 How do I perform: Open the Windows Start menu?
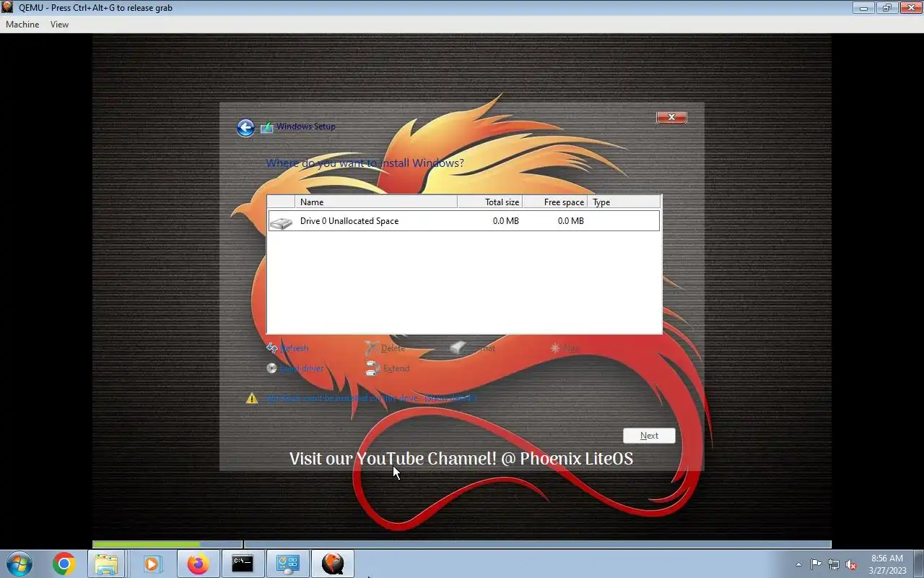[x=19, y=564]
